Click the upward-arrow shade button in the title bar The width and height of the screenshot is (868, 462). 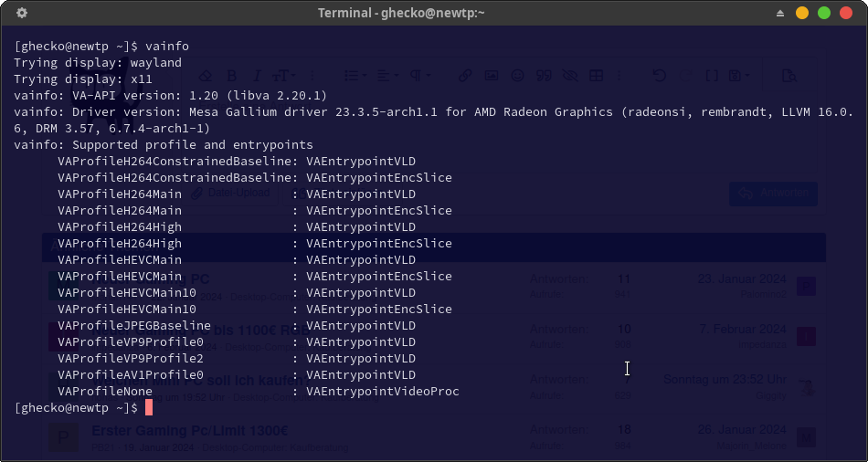pyautogui.click(x=780, y=13)
